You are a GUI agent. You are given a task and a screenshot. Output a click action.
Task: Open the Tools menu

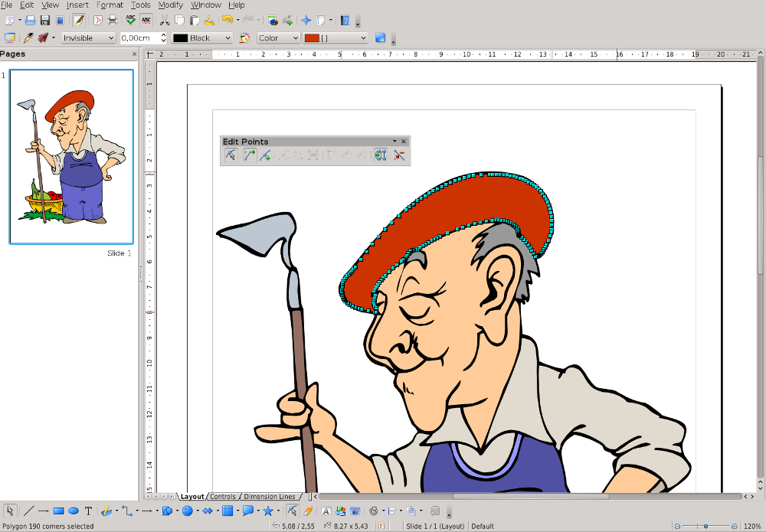pyautogui.click(x=140, y=5)
